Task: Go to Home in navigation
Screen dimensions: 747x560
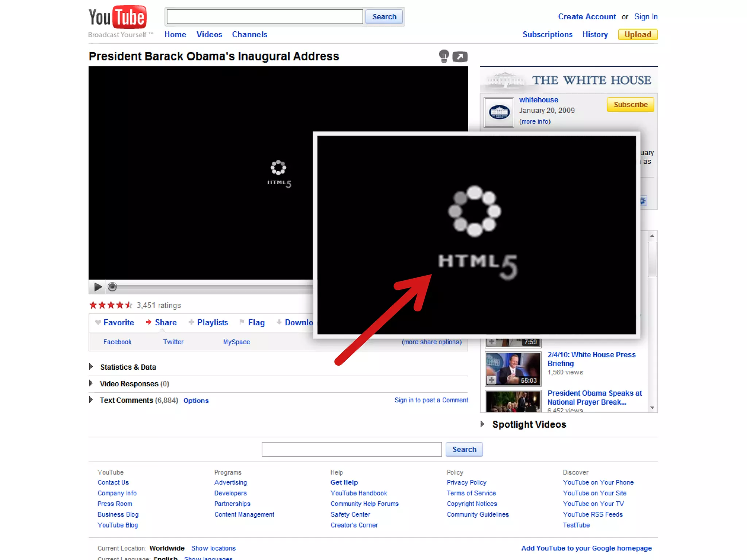Action: pos(175,34)
